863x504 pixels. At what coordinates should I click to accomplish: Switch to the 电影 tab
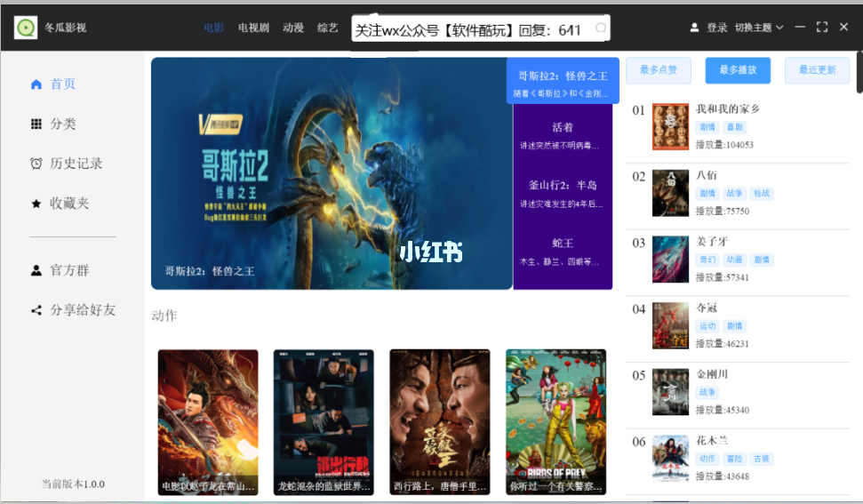pyautogui.click(x=214, y=28)
